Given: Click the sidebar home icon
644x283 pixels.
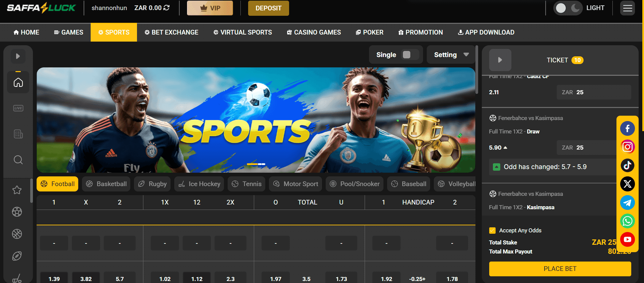Looking at the screenshot, I should coord(18,82).
